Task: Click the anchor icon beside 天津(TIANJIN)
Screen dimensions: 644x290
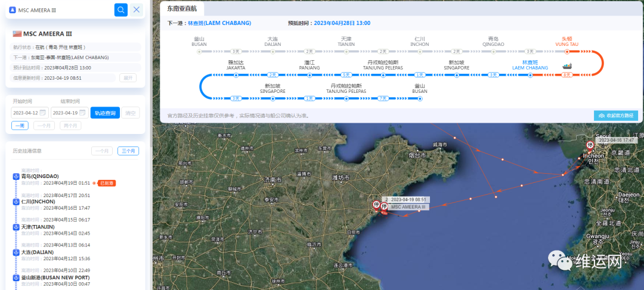Action: [x=16, y=227]
